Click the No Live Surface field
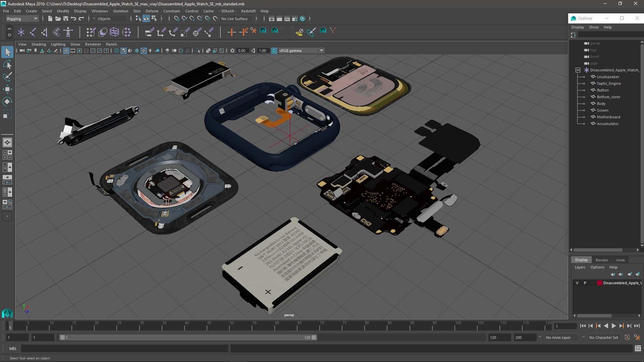This screenshot has width=644, height=362. pyautogui.click(x=237, y=19)
